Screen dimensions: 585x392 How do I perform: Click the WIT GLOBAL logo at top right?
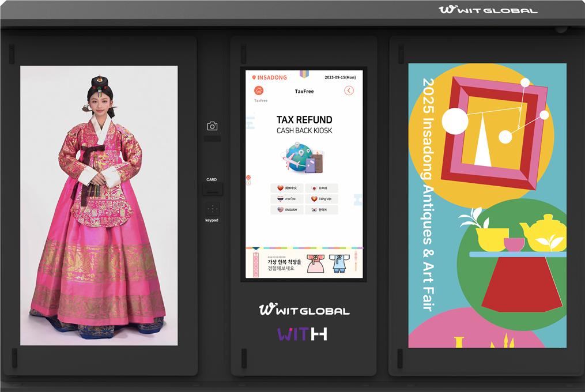[x=488, y=10]
